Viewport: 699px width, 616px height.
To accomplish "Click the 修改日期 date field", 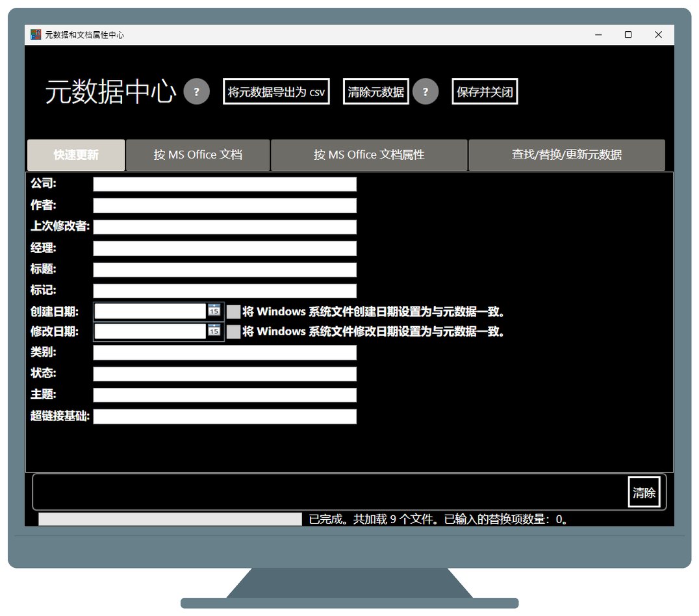I will 150,331.
